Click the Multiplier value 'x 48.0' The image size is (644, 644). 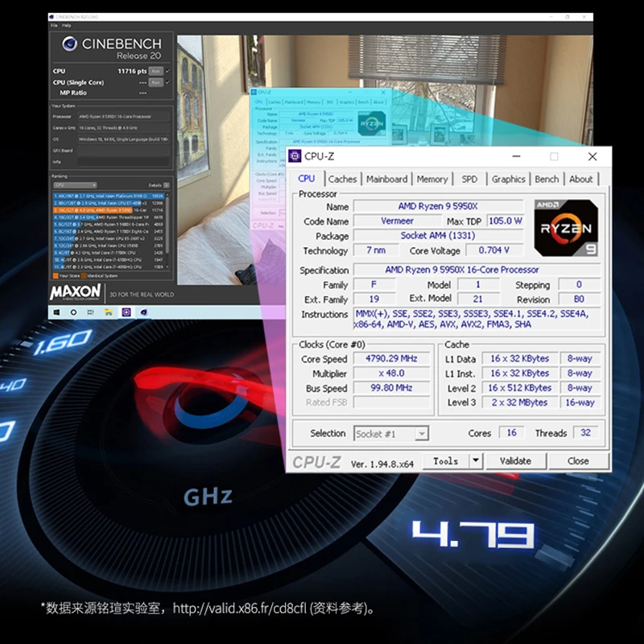click(391, 374)
